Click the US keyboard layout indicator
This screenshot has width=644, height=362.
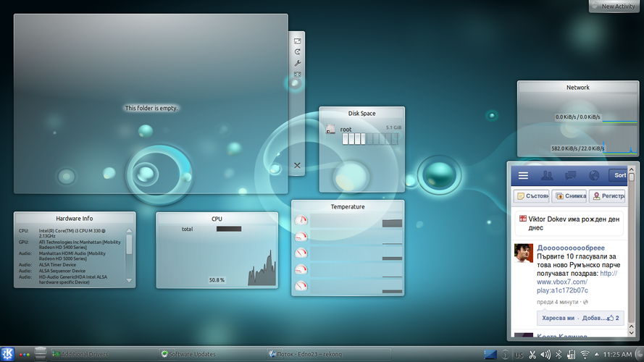[x=519, y=355]
